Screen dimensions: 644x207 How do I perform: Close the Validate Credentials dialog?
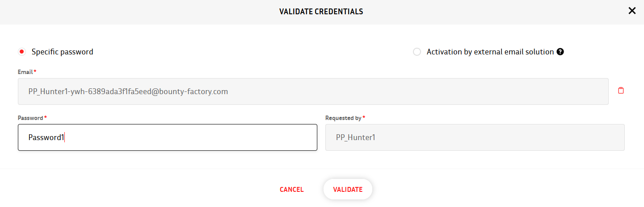coord(632,11)
